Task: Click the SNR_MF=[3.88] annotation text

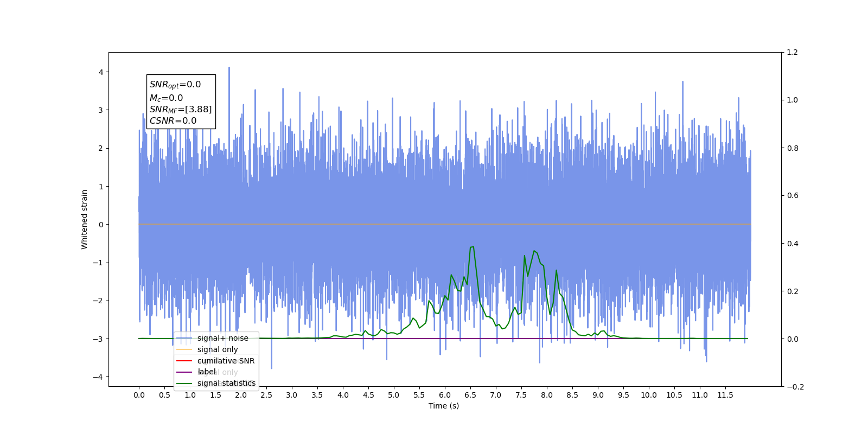Action: tap(181, 110)
